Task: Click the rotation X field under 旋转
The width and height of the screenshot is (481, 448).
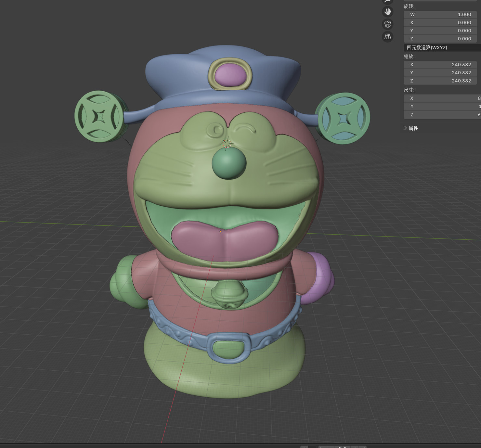Action: 440,23
